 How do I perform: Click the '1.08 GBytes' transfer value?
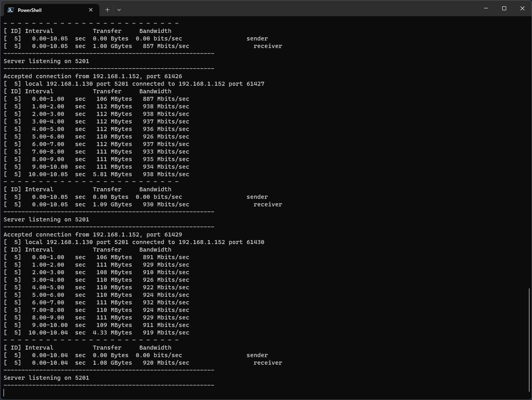[x=112, y=363]
